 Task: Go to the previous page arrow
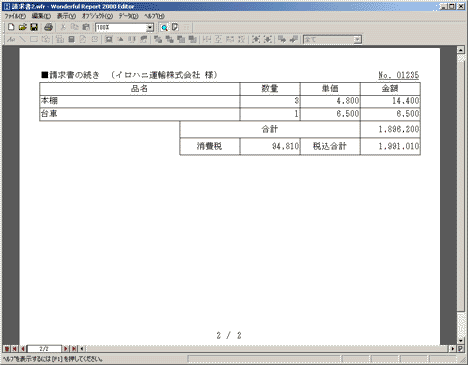pyautogui.click(x=22, y=349)
